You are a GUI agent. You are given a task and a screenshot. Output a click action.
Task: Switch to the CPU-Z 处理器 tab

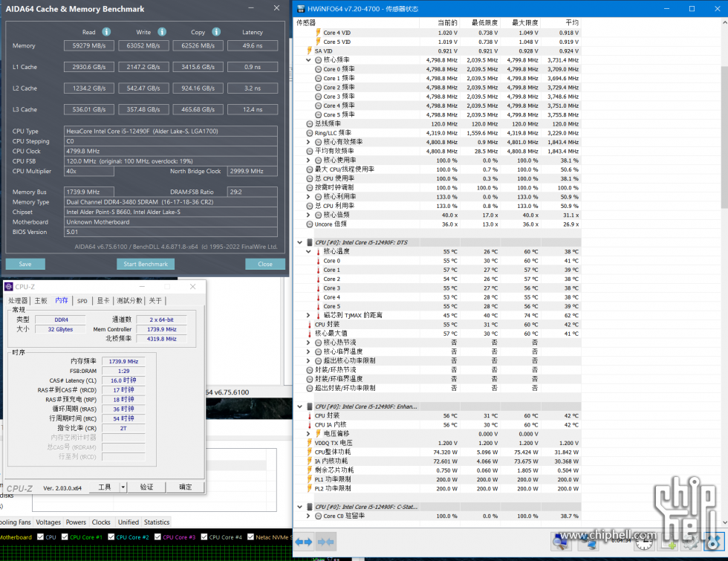click(18, 300)
